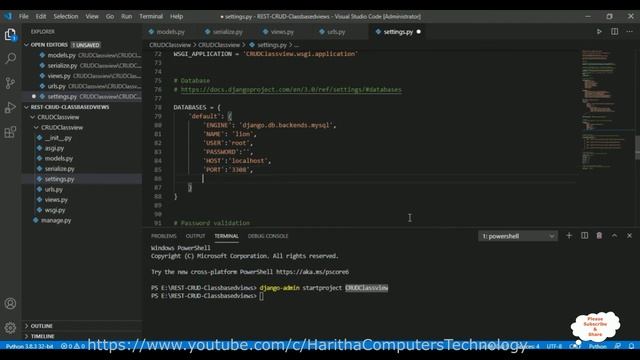
Task: Open Source Control view
Action: [10, 83]
